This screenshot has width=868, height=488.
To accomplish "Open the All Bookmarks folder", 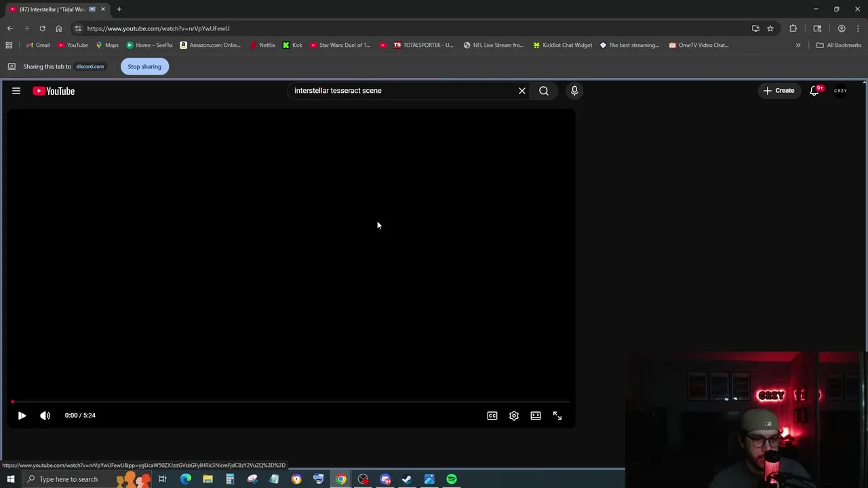I will [x=839, y=45].
